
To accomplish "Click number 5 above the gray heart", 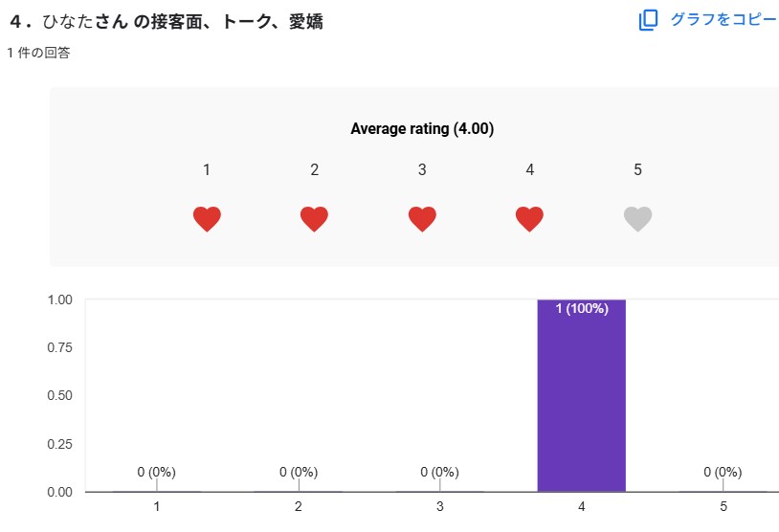I will click(x=637, y=170).
